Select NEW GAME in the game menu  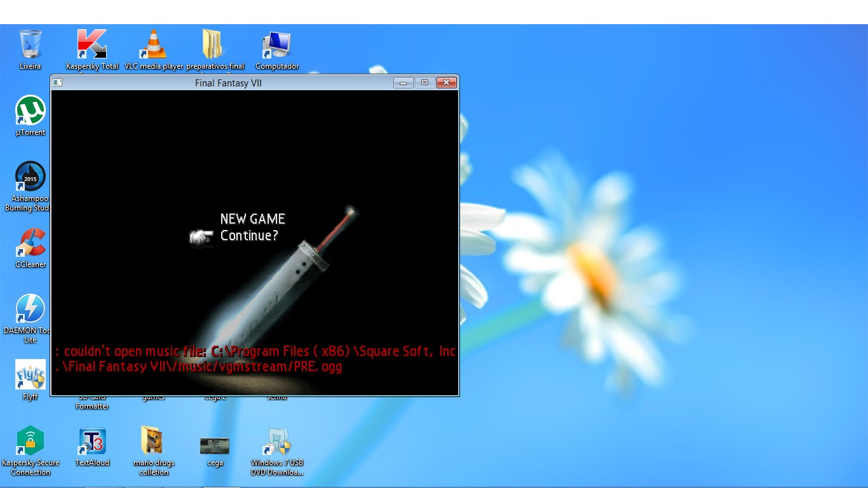(x=252, y=219)
